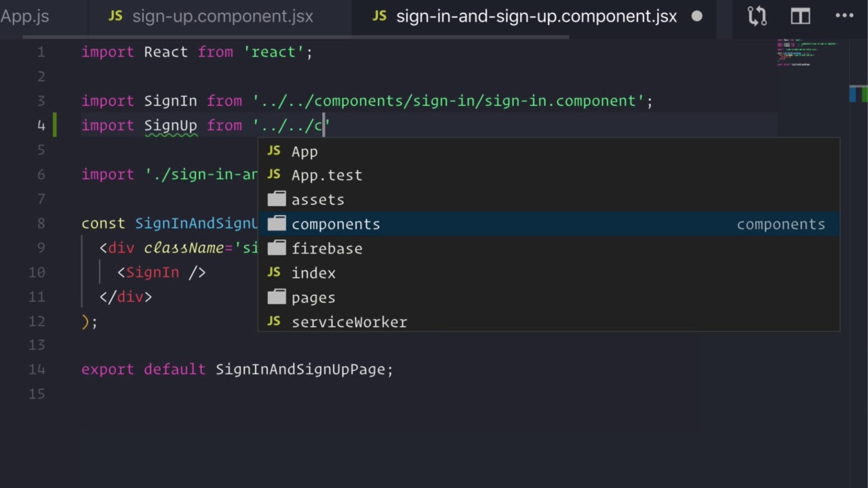Click SignInAndSignUpPage in the export line
The image size is (868, 488).
pyautogui.click(x=300, y=369)
